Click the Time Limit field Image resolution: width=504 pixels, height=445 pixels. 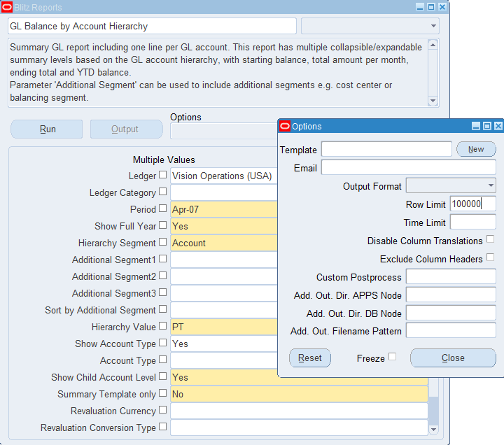click(x=472, y=222)
